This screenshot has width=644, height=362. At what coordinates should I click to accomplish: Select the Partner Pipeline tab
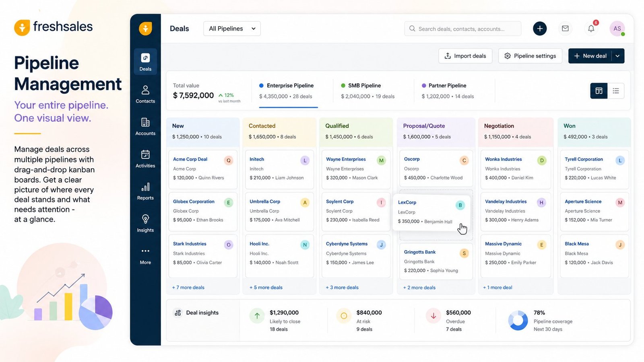click(448, 91)
